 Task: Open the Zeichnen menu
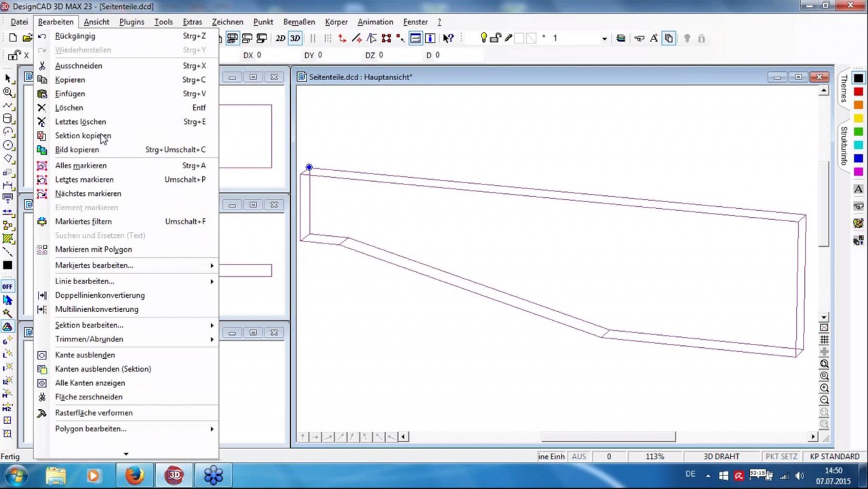click(227, 22)
